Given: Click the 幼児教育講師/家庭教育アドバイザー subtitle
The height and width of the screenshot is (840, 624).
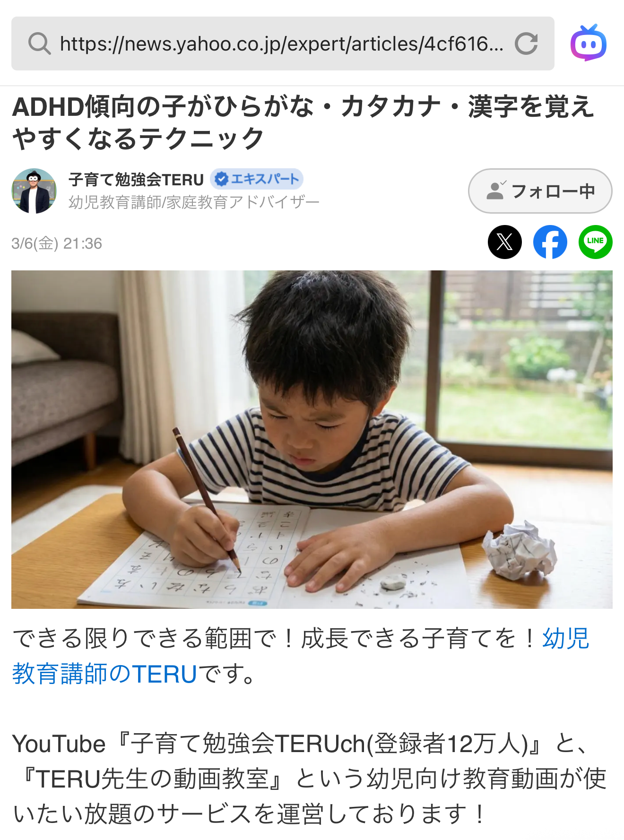Looking at the screenshot, I should tap(194, 202).
